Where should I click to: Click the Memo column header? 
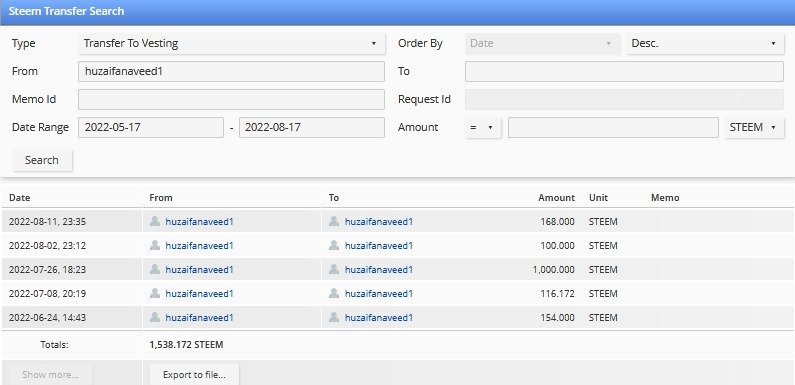(x=665, y=198)
